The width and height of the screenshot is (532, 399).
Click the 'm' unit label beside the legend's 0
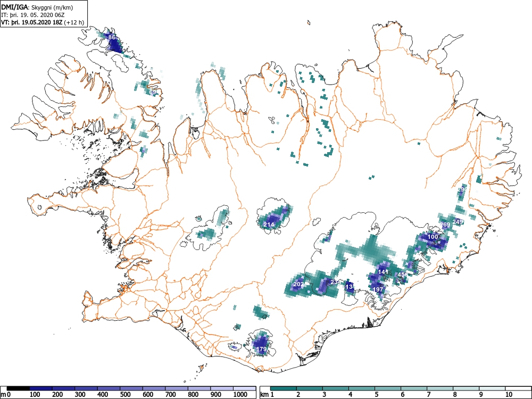tap(3, 395)
